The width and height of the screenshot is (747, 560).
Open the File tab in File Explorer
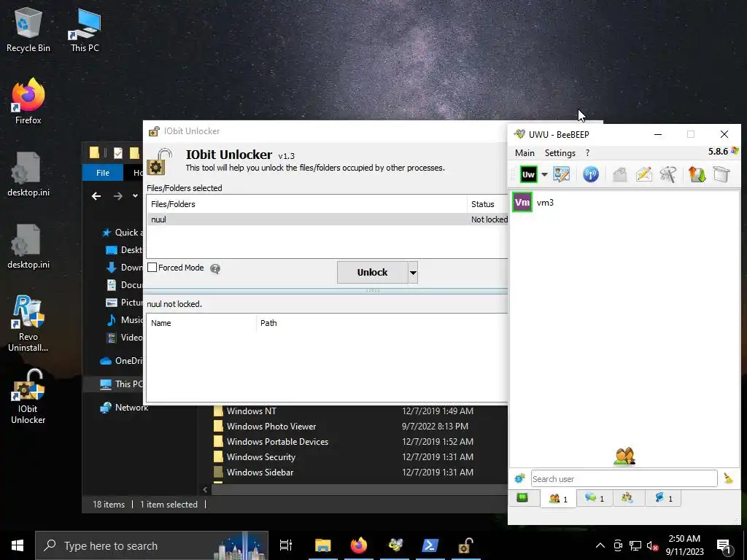102,173
